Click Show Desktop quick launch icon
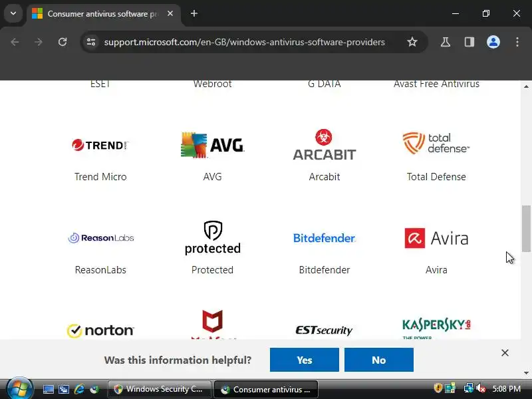 (48, 389)
